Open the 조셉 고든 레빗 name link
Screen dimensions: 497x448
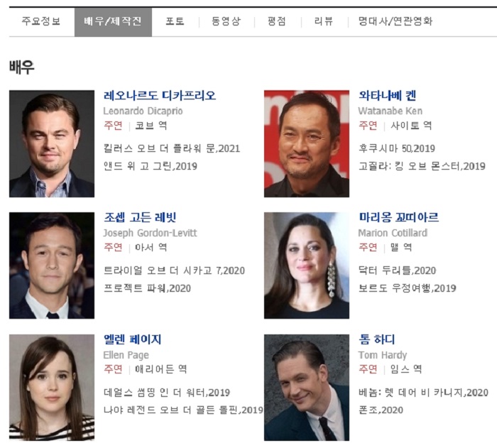(140, 217)
